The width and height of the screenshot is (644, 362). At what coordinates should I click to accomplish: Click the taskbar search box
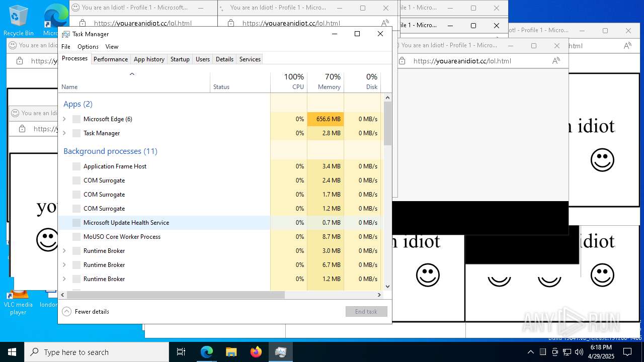(x=97, y=352)
